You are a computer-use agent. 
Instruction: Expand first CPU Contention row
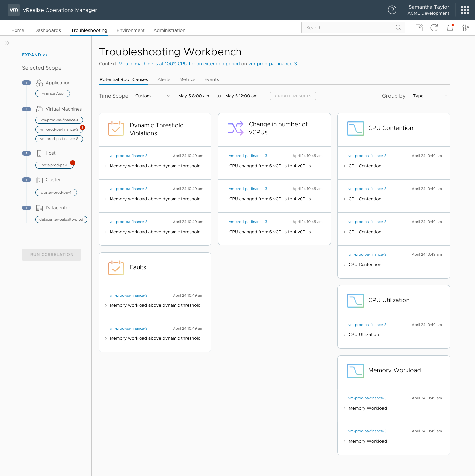click(345, 166)
